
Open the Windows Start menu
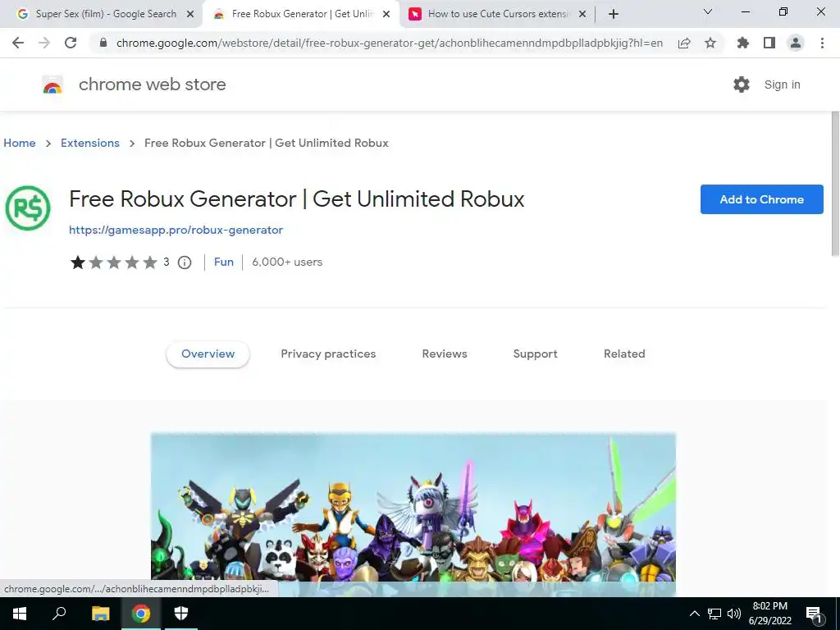click(20, 614)
